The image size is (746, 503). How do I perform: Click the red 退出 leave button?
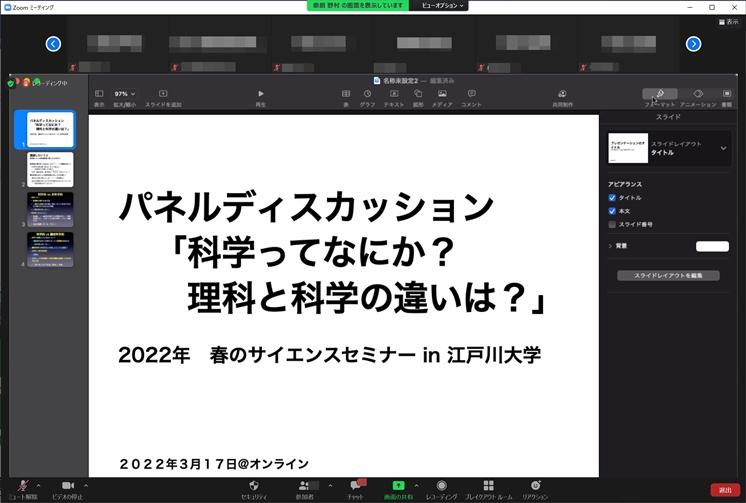click(x=725, y=490)
